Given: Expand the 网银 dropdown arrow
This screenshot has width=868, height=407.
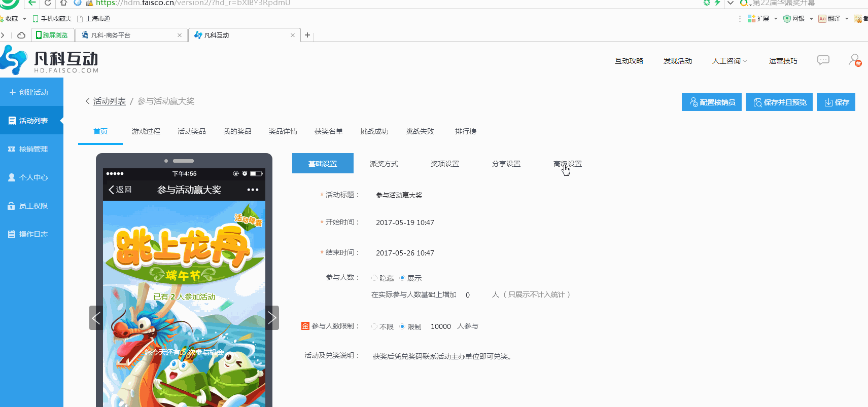Looking at the screenshot, I should point(811,19).
